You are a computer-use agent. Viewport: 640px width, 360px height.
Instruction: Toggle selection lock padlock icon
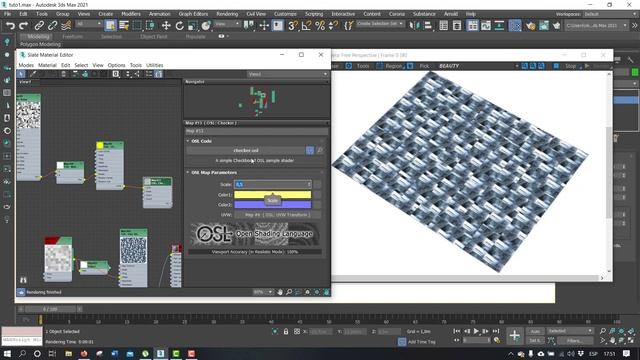[x=286, y=331]
